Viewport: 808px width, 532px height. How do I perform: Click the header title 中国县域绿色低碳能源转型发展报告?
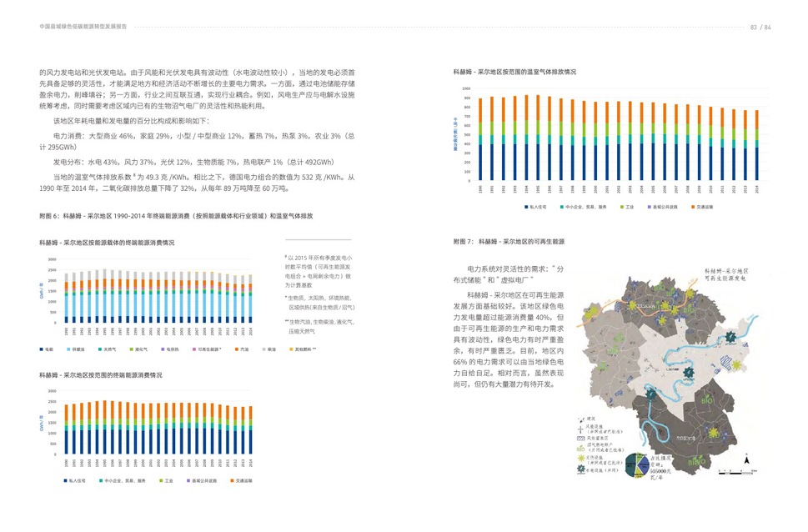coord(83,27)
